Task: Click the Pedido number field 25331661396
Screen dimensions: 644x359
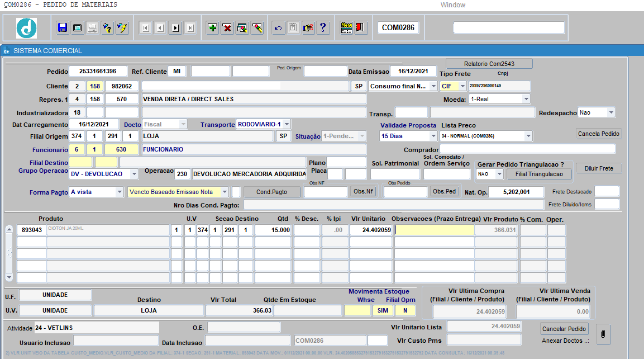Action: point(98,71)
